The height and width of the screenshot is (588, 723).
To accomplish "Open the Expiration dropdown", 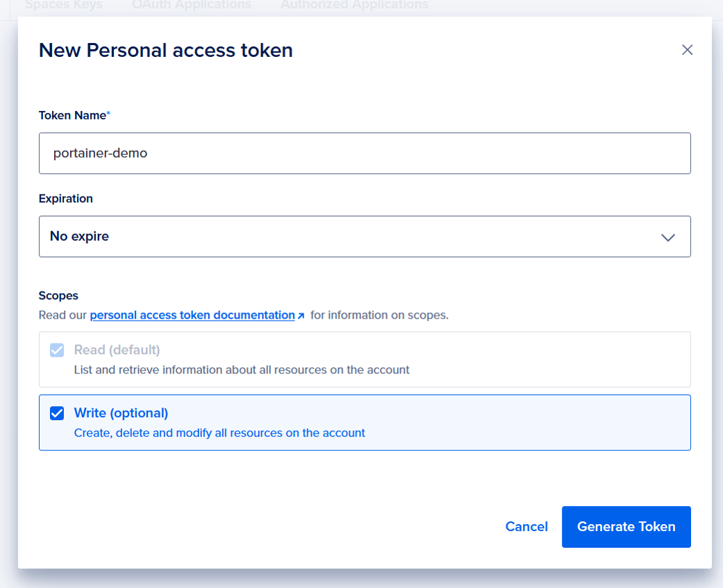I will (x=365, y=237).
